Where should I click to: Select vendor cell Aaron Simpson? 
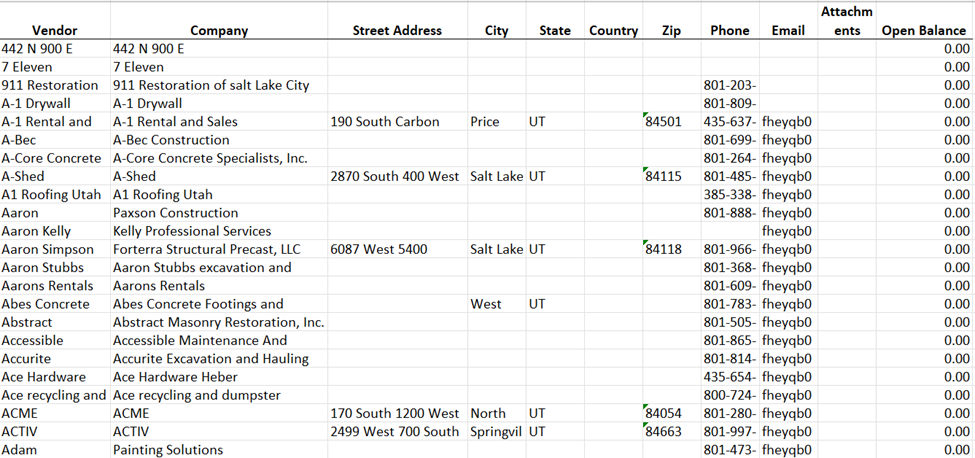click(x=55, y=250)
